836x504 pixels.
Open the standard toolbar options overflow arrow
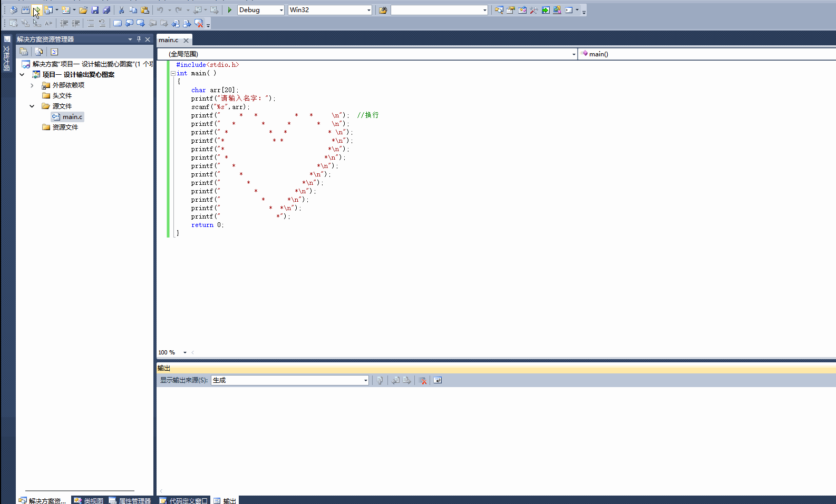[x=584, y=11]
